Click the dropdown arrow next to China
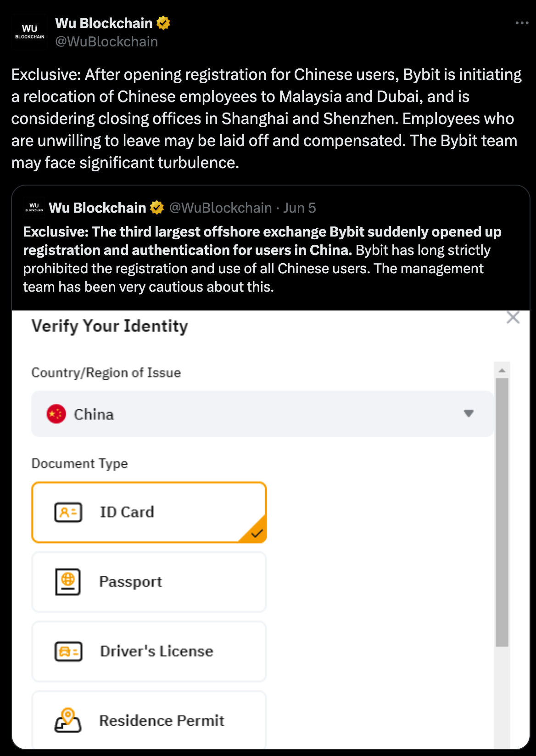This screenshot has height=756, width=536. coord(469,413)
